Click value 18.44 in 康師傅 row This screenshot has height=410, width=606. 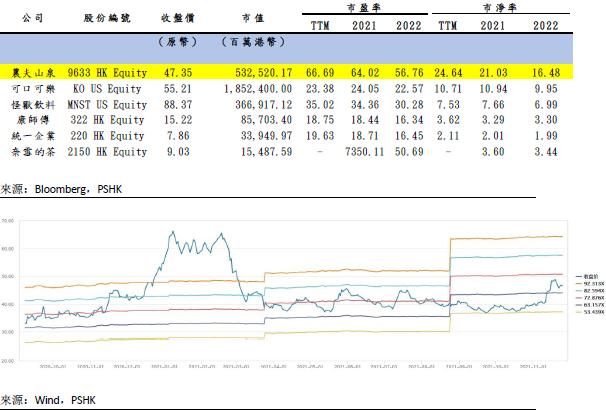coord(364,120)
